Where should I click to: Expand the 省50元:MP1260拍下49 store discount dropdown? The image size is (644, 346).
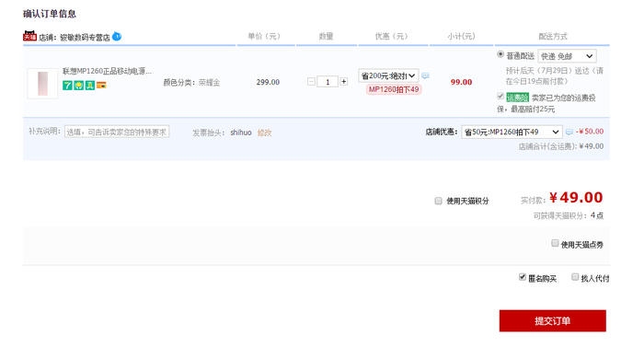point(512,132)
